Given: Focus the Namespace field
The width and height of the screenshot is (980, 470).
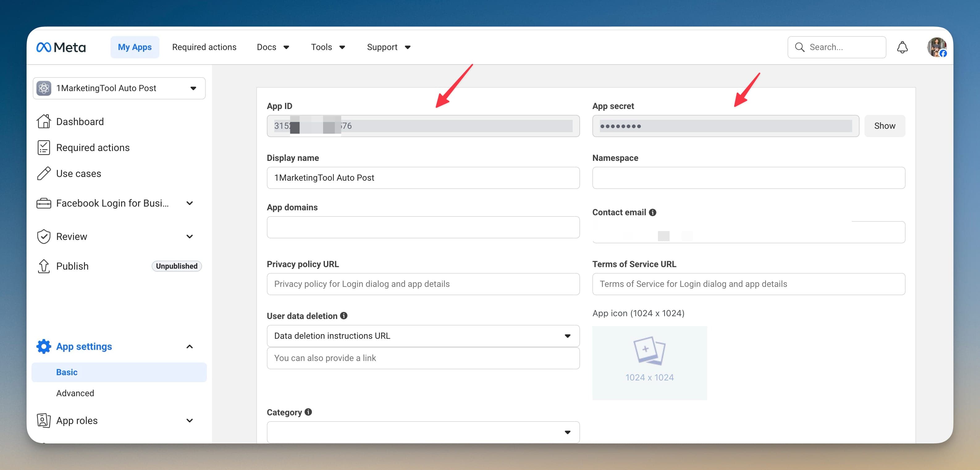Looking at the screenshot, I should pyautogui.click(x=749, y=178).
